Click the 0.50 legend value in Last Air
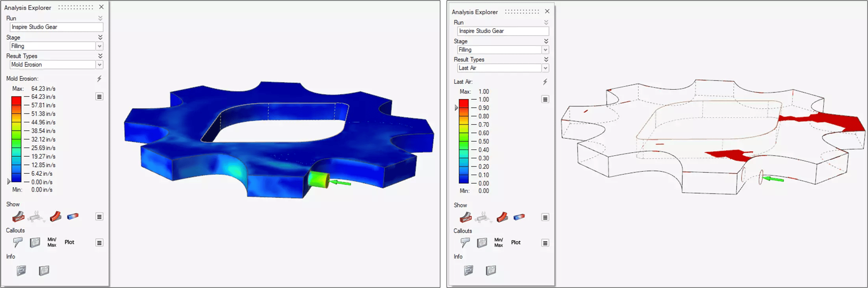This screenshot has width=868, height=288. 484,141
